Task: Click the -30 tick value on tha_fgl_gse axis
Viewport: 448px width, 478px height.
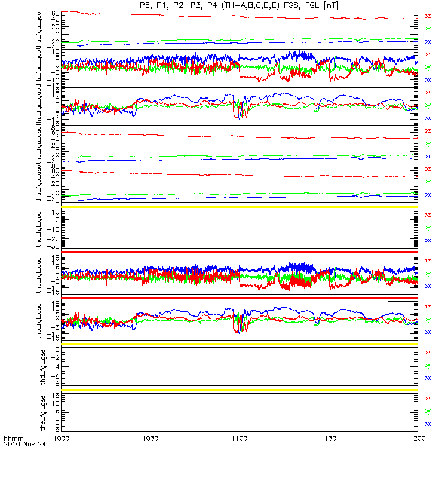Action: (x=53, y=246)
